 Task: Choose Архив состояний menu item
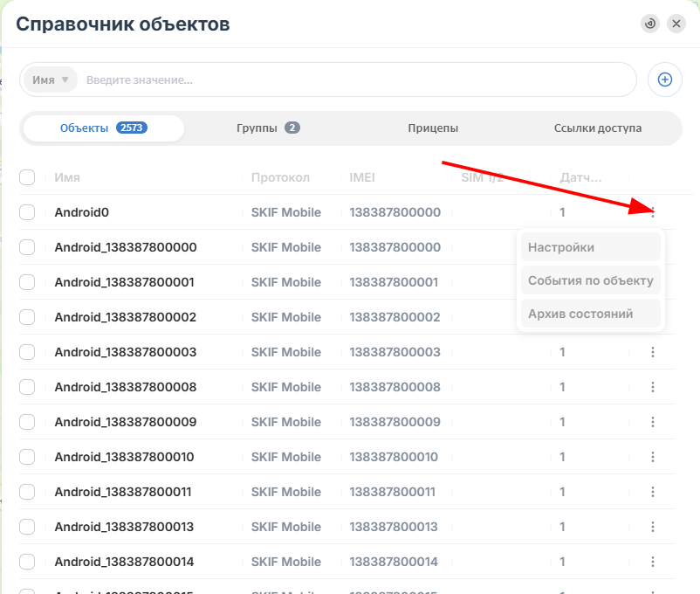click(x=591, y=314)
